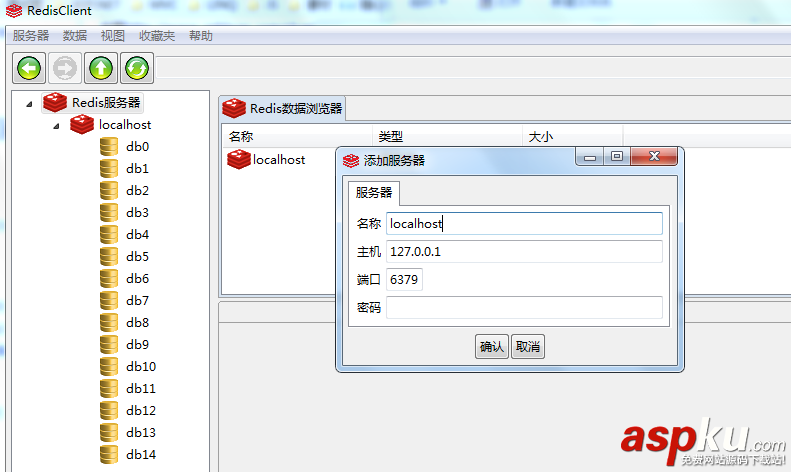Screen dimensions: 791x472
Task: Select the db4 database icon
Action: pyautogui.click(x=109, y=234)
